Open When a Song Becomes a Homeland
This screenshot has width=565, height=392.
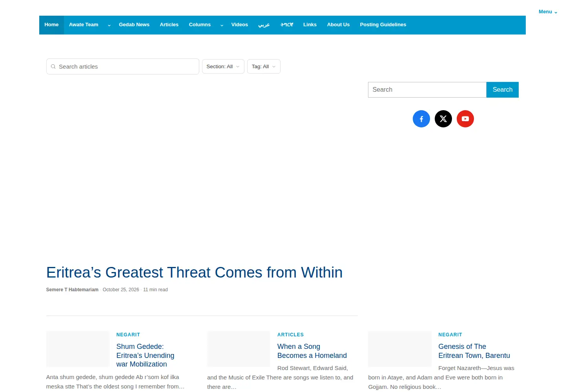click(x=312, y=351)
